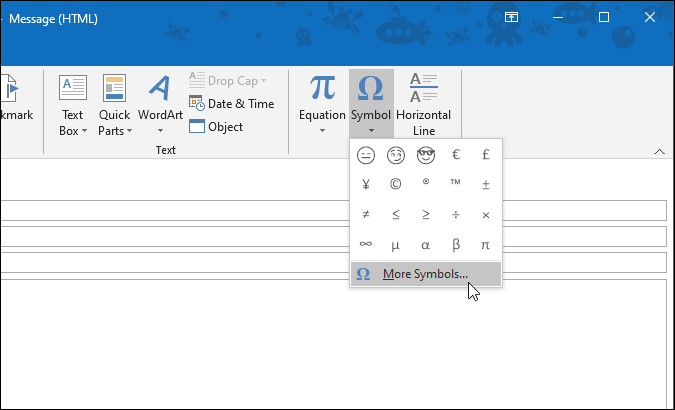
Task: Insert the not-equal sign
Action: [366, 215]
